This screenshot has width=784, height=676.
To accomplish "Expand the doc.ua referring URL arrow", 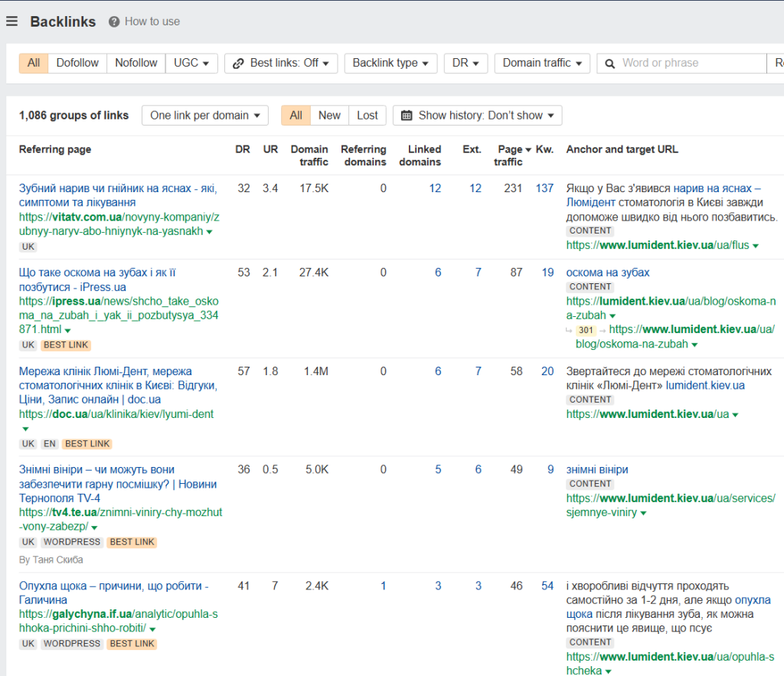I will [25, 429].
